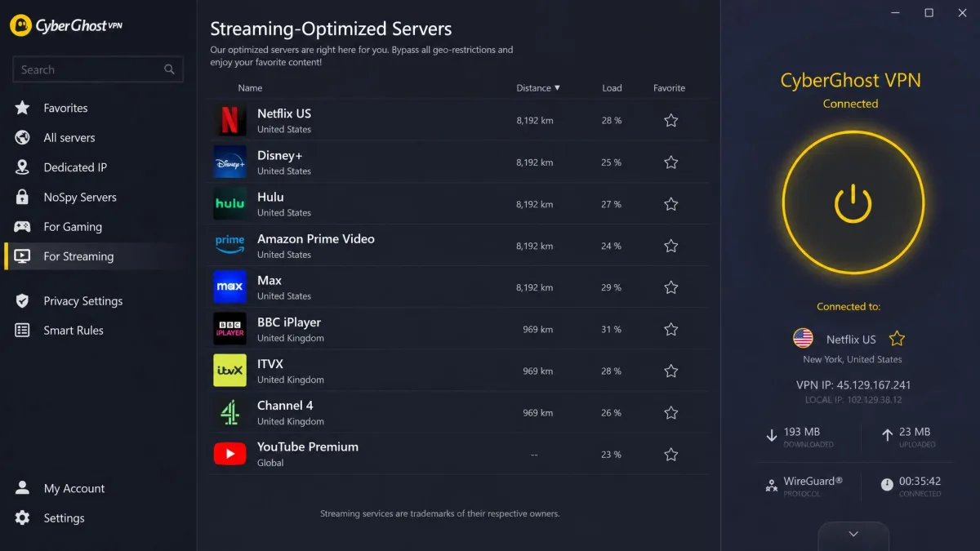Viewport: 980px width, 551px height.
Task: Open NoSpy Servers section
Action: pyautogui.click(x=80, y=197)
